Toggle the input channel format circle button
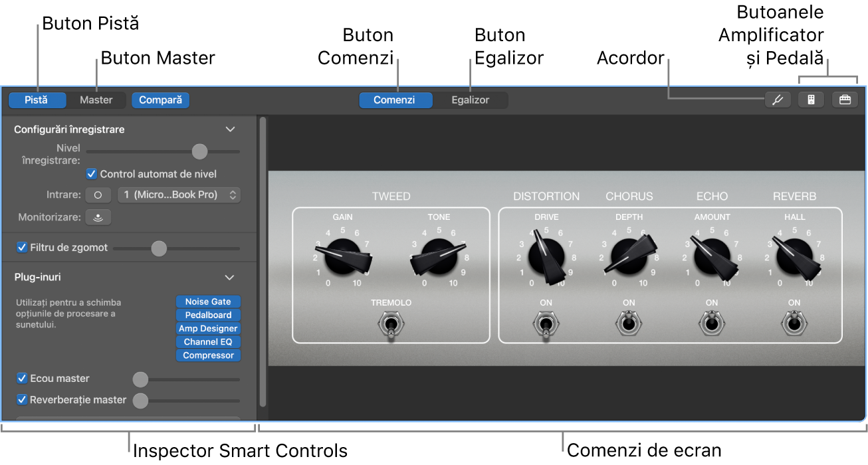Screen dimensions: 868x465 pos(98,195)
